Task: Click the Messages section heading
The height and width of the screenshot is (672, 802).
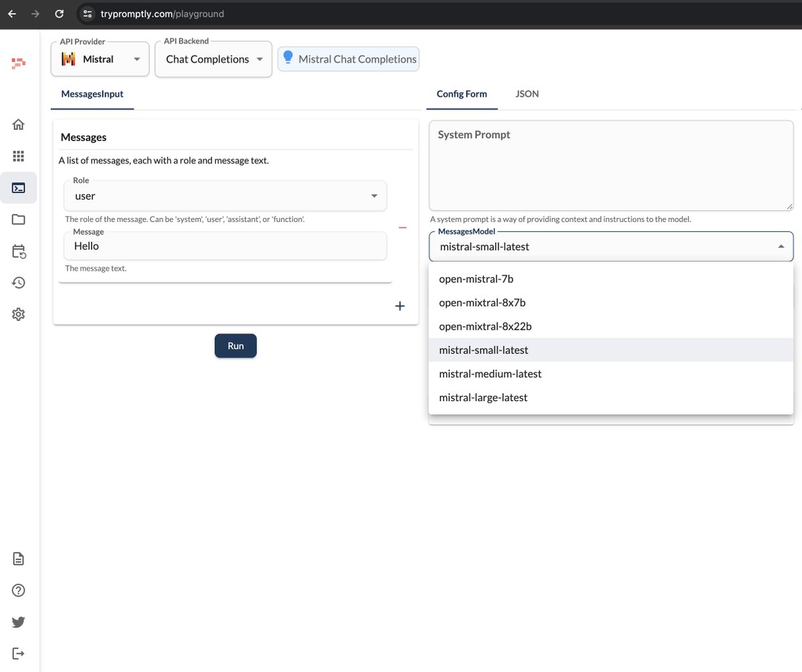Action: (x=84, y=137)
